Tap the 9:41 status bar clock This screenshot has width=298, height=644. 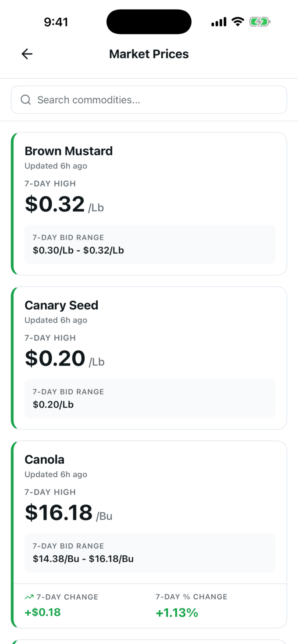coord(56,22)
